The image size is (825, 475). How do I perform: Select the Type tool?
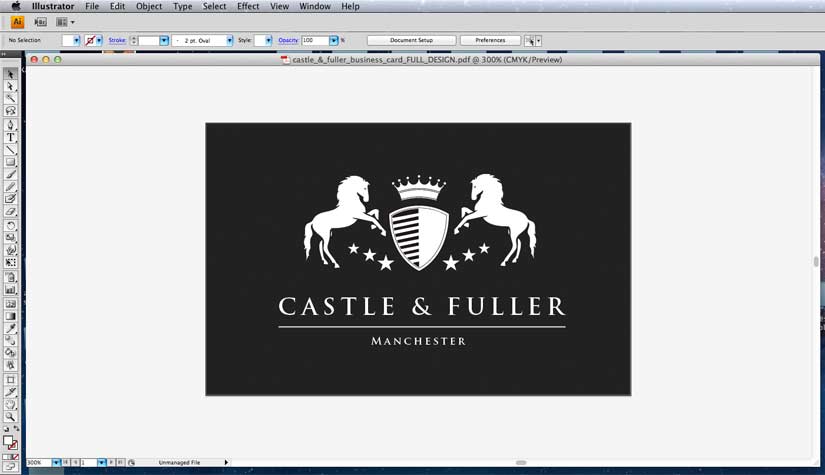(x=11, y=137)
